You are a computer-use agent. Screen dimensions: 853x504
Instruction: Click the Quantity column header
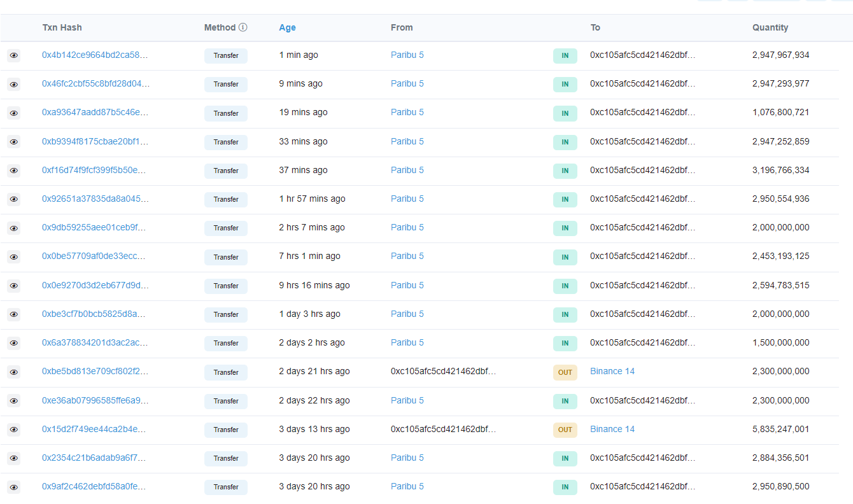[x=770, y=27]
